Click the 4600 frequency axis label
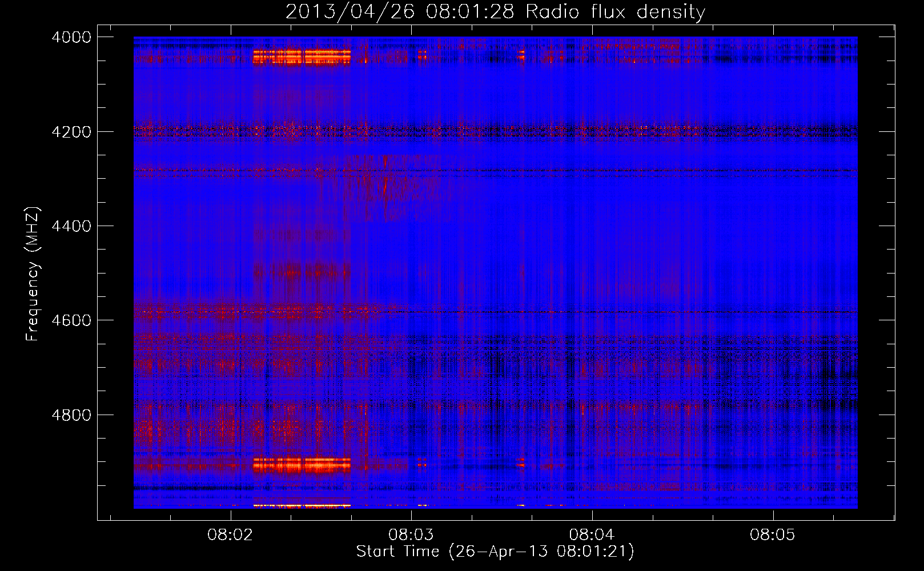924x571 pixels. click(71, 320)
